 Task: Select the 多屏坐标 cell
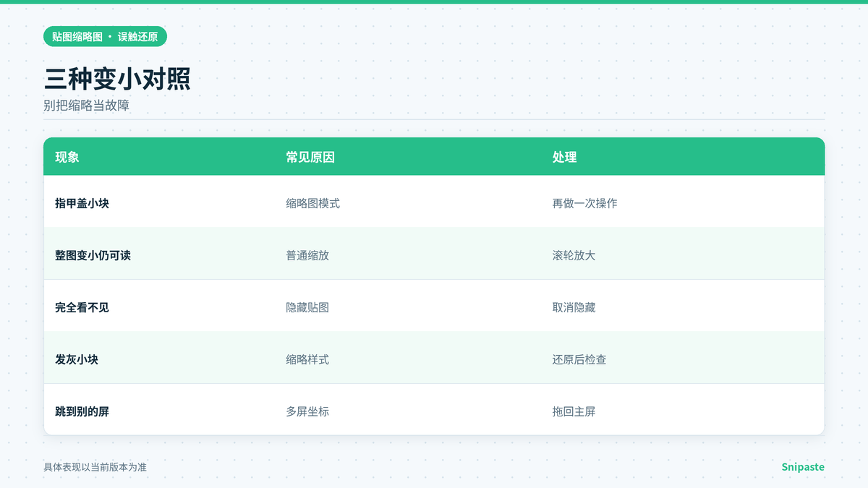[x=307, y=411]
